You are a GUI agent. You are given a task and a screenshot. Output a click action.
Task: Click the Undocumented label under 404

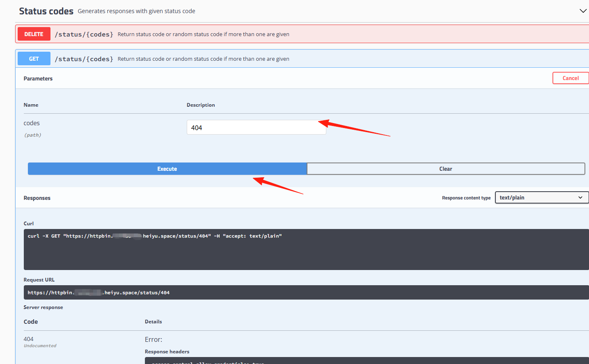40,346
